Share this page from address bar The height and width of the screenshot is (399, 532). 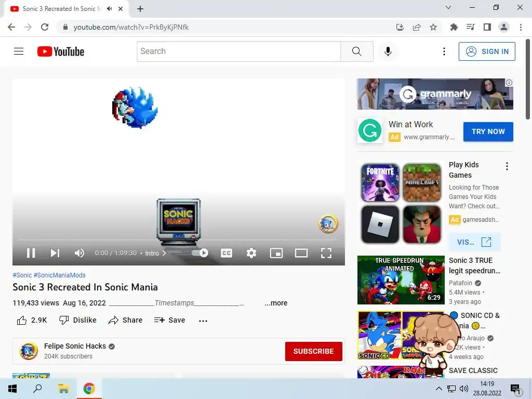(416, 27)
